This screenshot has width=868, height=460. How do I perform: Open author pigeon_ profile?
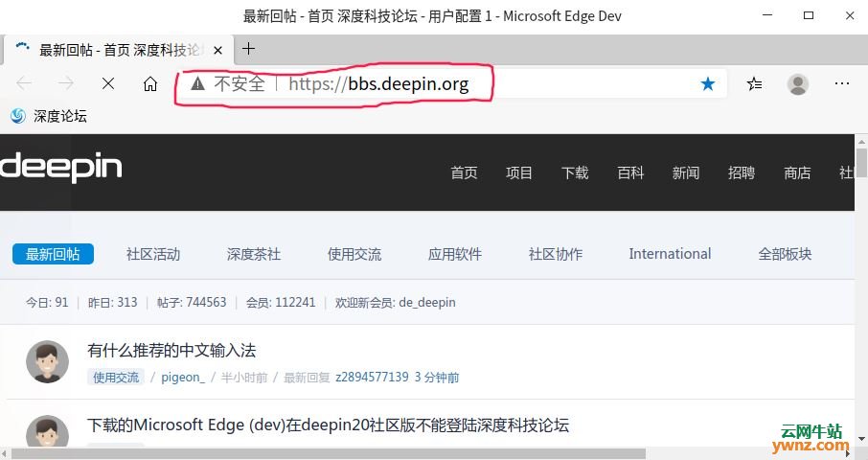pos(183,378)
